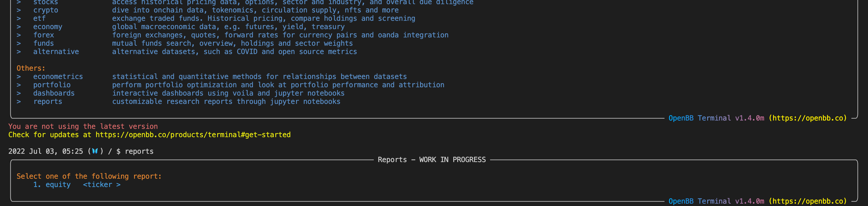
Task: Click the typed 'reports' command at the prompt
Action: pyautogui.click(x=139, y=151)
